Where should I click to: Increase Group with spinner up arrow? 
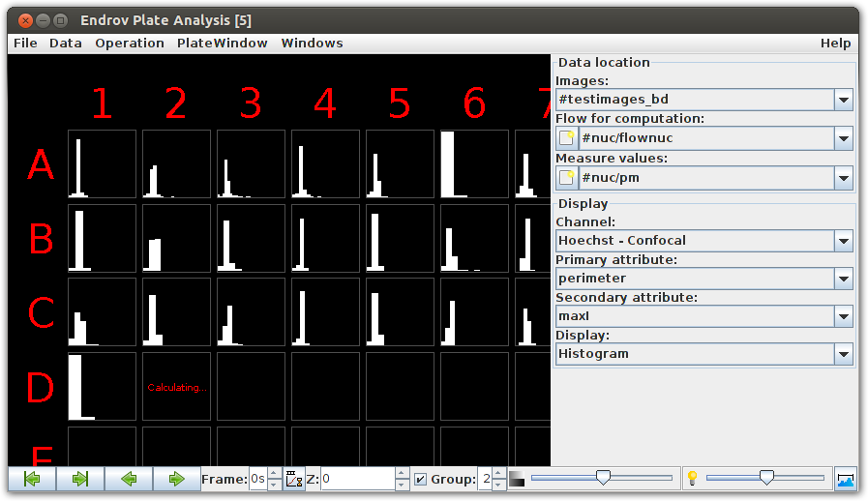click(x=498, y=474)
